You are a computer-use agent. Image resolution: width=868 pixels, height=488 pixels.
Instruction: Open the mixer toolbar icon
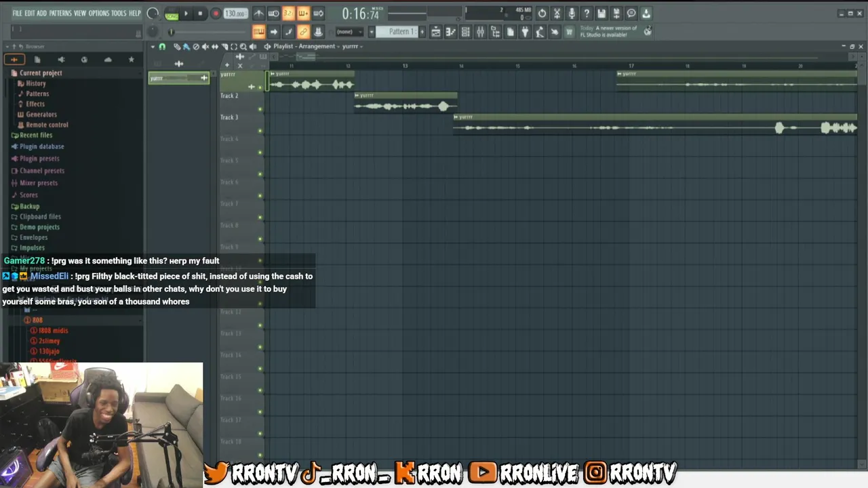click(480, 32)
